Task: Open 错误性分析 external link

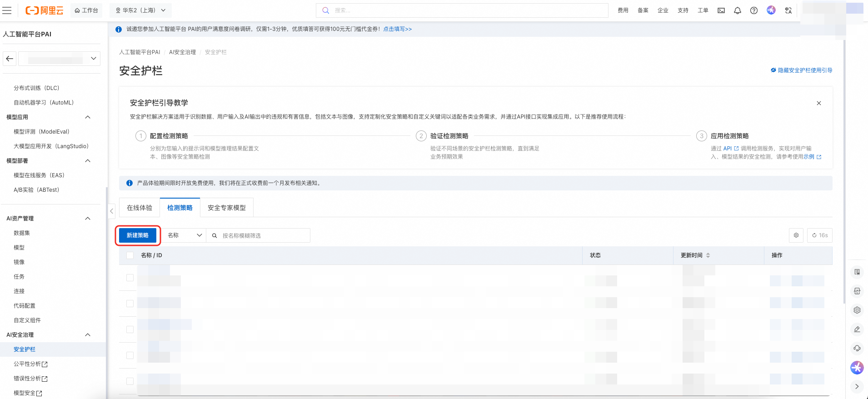Action: (x=30, y=379)
